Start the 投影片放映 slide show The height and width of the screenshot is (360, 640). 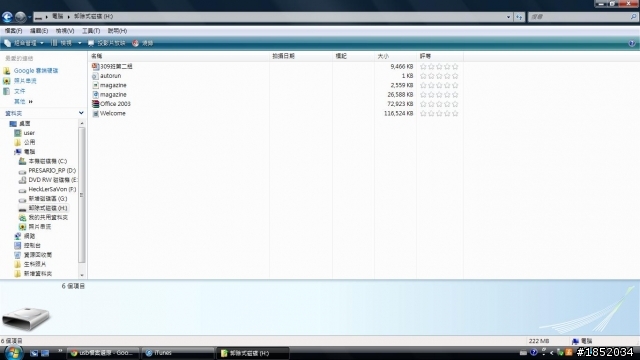[107, 43]
